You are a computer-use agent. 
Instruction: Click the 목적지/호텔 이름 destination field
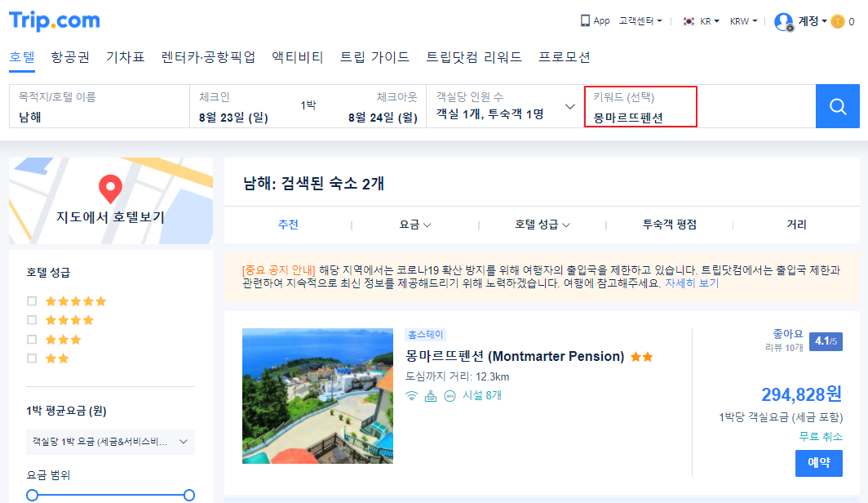[x=100, y=106]
